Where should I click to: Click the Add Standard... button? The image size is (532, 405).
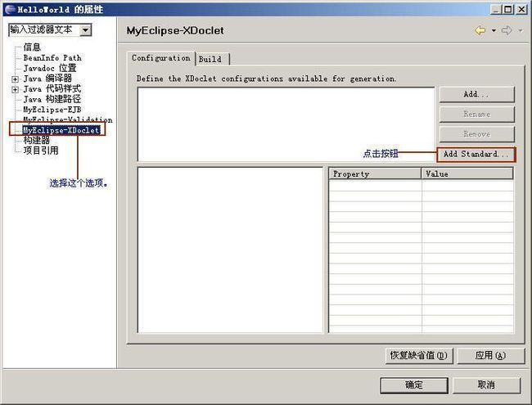pyautogui.click(x=476, y=155)
